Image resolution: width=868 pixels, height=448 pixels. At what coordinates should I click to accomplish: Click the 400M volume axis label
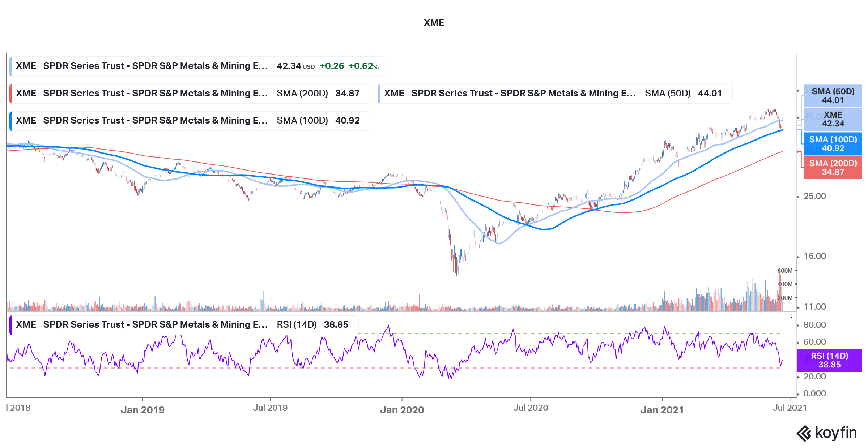[x=785, y=284]
